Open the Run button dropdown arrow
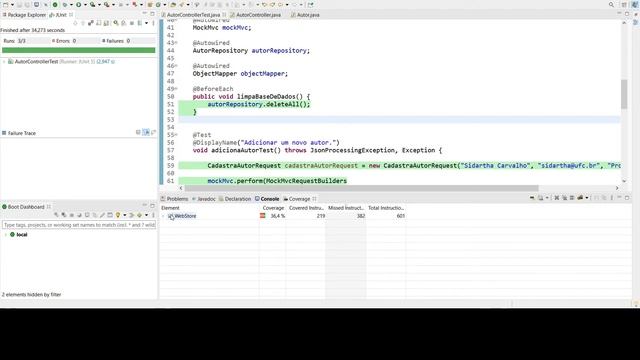Viewport: 640px width, 360px height. click(x=85, y=4)
